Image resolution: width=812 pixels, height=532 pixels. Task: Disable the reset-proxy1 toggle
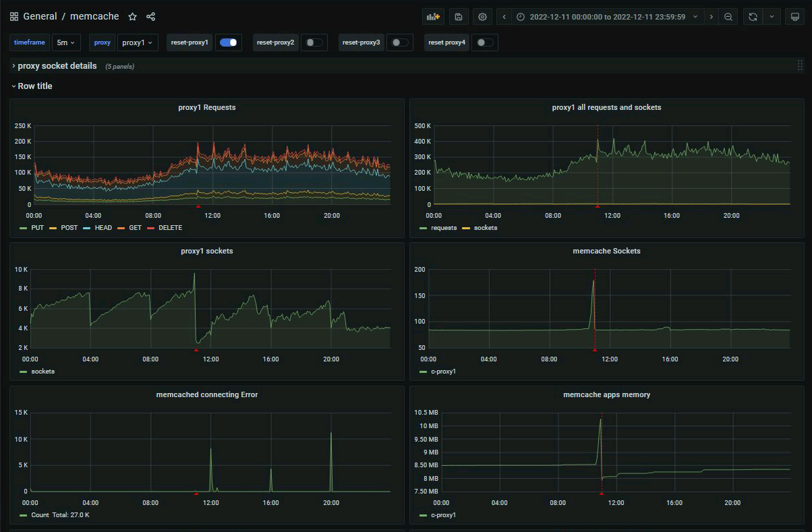229,42
